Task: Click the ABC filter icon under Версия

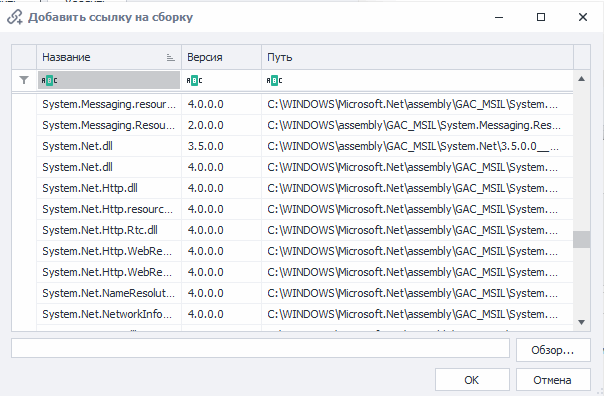Action: 194,81
